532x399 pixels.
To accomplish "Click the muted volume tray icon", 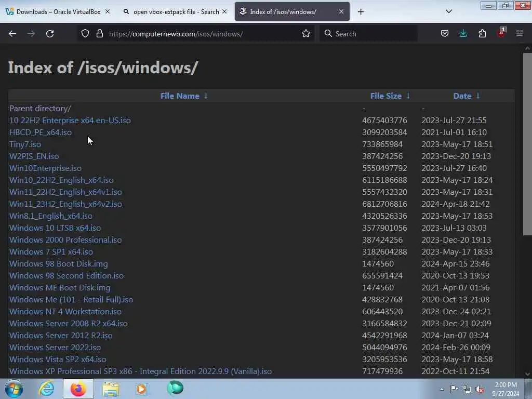I will 480,390.
